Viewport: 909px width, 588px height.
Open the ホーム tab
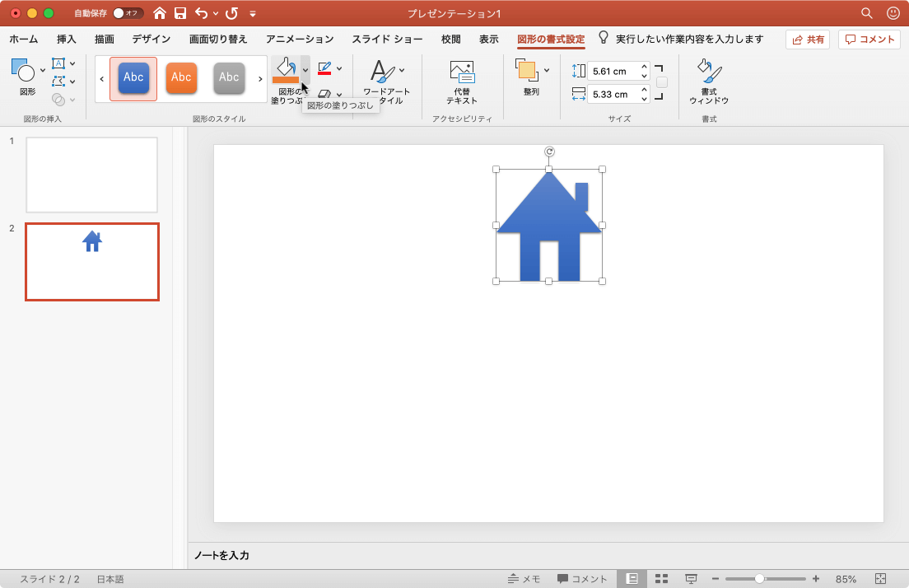(24, 39)
